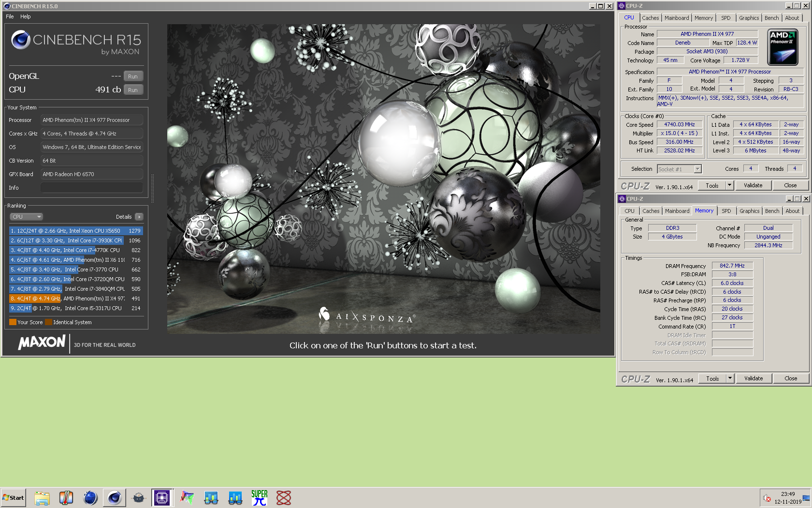
Task: Open Memory tab in top CPU-Z window
Action: 704,18
